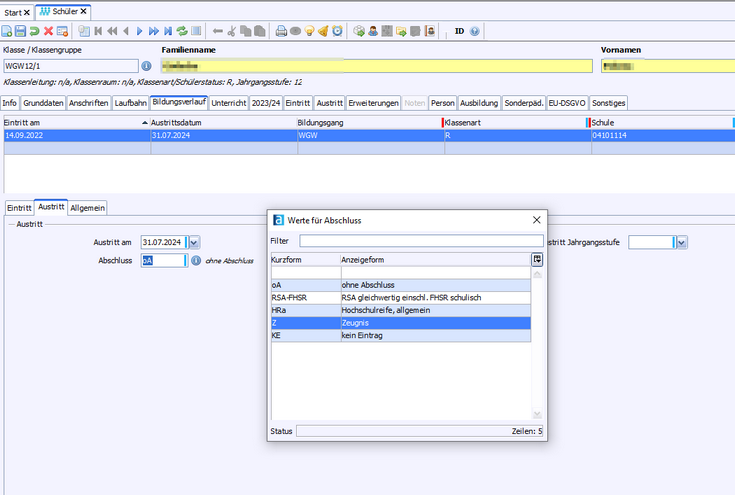This screenshot has height=495, width=735.
Task: Sort by the Eintritt am column header
Action: 70,122
